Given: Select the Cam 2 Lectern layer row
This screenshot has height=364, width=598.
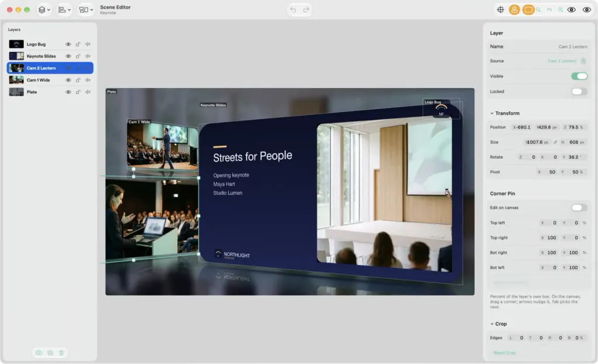Looking at the screenshot, I should tap(50, 68).
